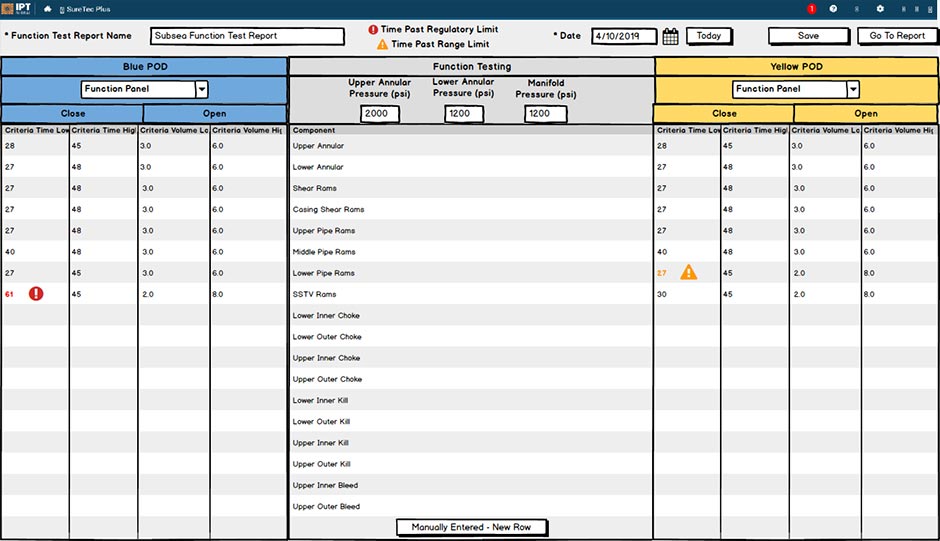Open the calendar date picker icon
The height and width of the screenshot is (541, 940).
pyautogui.click(x=671, y=36)
